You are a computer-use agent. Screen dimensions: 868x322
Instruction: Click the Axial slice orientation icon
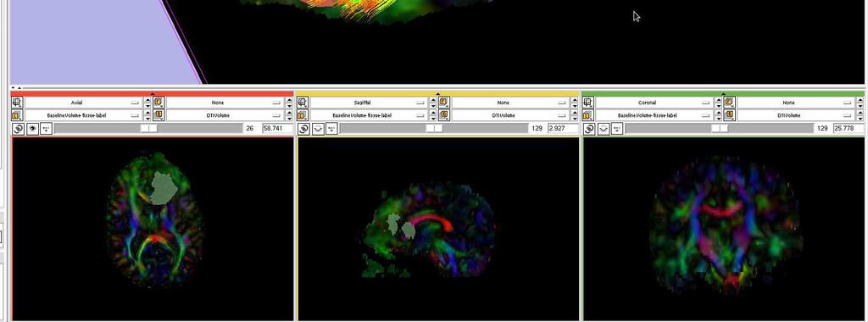(17, 103)
